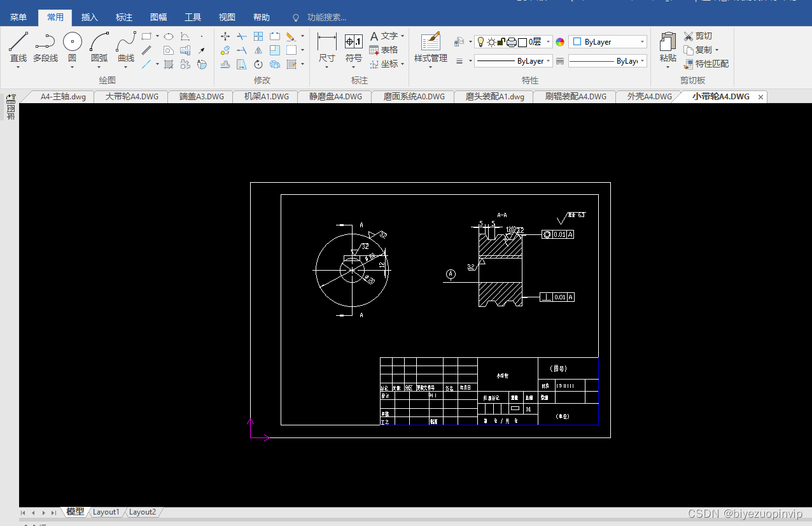812x526 pixels.
Task: Click the 特性匹配 match properties button
Action: [x=706, y=64]
